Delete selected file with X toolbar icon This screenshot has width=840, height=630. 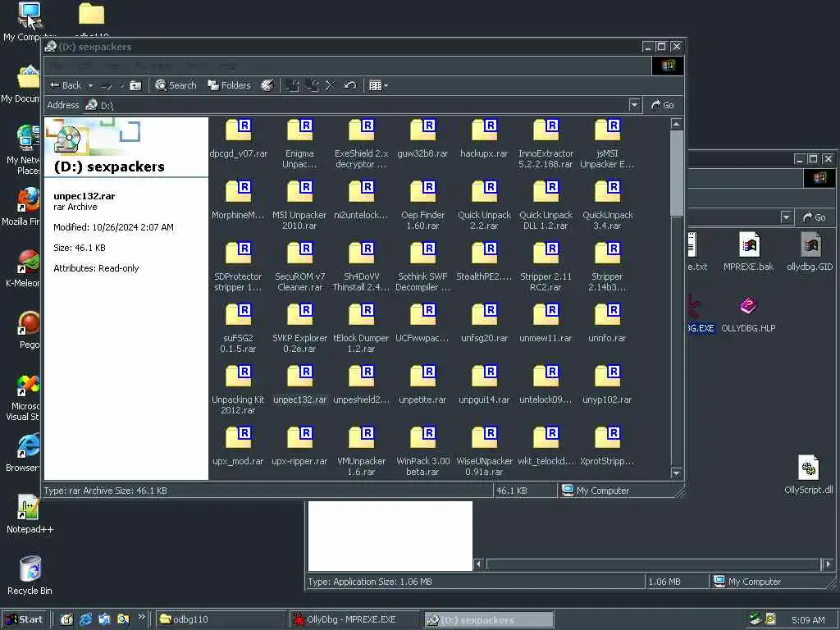point(330,85)
